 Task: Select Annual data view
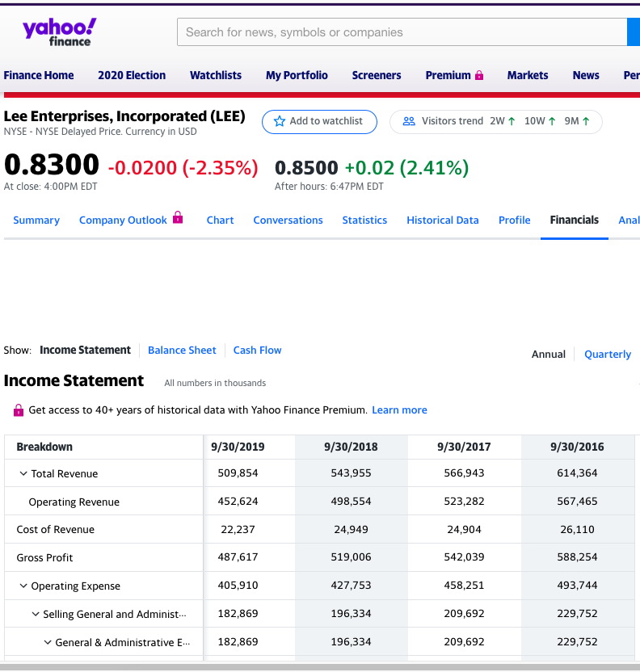coord(548,355)
